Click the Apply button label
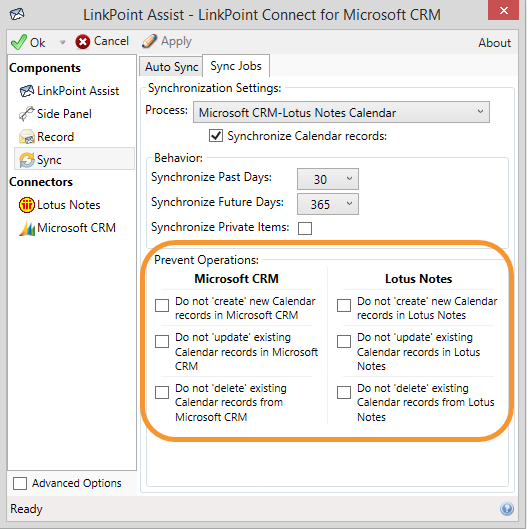 [x=176, y=41]
